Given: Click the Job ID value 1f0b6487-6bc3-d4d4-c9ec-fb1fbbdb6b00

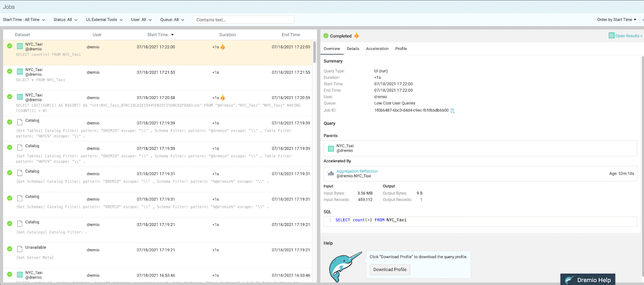Looking at the screenshot, I should pos(411,110).
